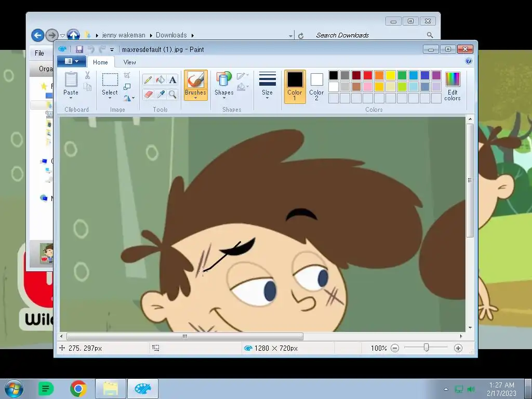The width and height of the screenshot is (532, 399).
Task: Pick the red color swatch
Action: (x=368, y=75)
